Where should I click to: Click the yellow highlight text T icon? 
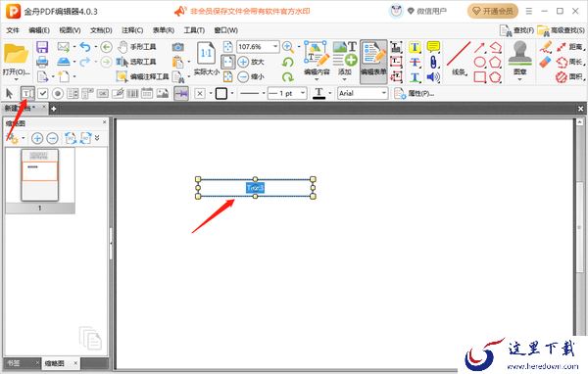(x=415, y=47)
